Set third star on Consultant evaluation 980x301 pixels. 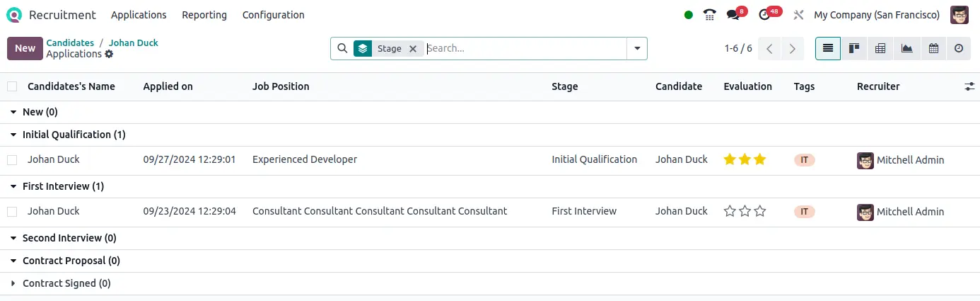tap(760, 211)
